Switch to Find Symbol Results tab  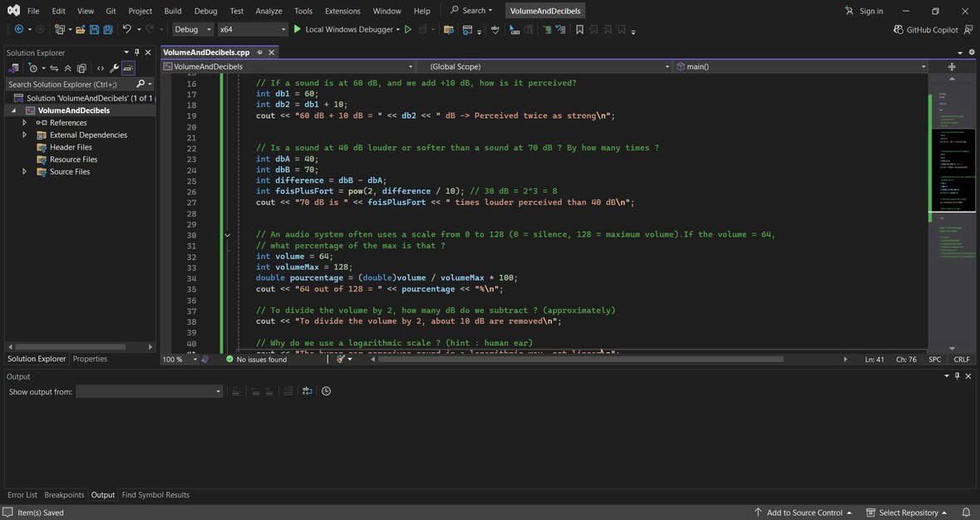pos(155,494)
